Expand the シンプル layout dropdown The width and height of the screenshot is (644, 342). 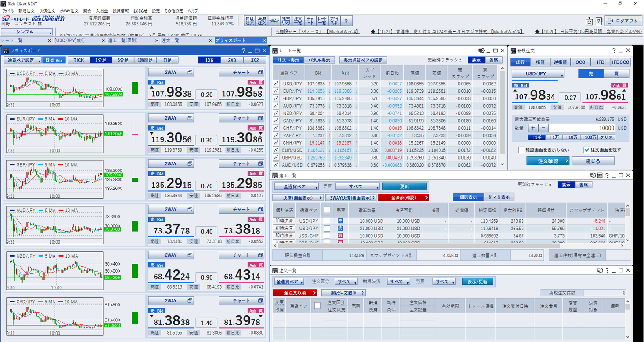coord(27,32)
